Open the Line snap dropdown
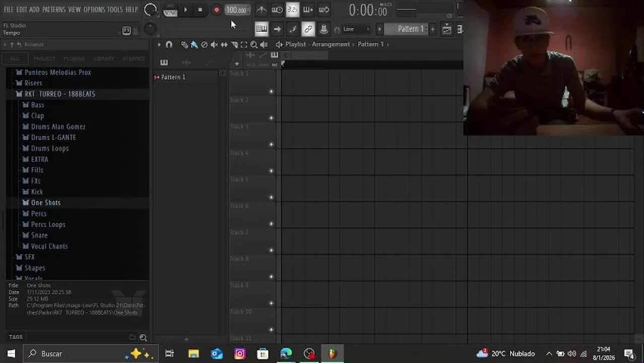 [x=356, y=29]
